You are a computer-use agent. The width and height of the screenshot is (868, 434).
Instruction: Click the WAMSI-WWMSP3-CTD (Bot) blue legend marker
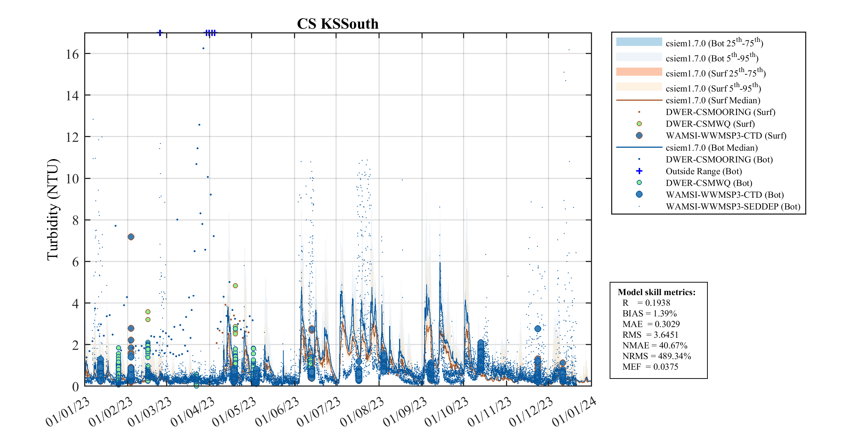pyautogui.click(x=639, y=194)
